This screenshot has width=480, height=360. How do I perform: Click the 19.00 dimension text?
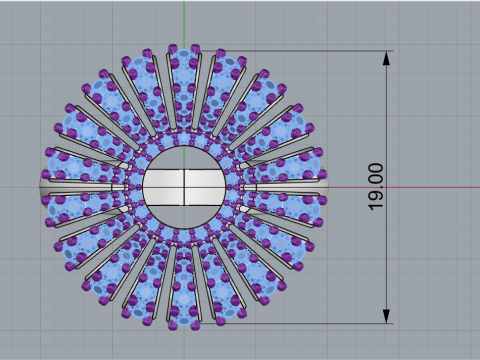(376, 187)
